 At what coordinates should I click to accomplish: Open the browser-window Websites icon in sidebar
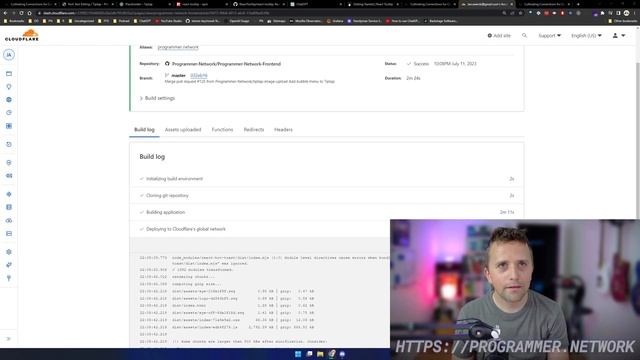coord(9,74)
